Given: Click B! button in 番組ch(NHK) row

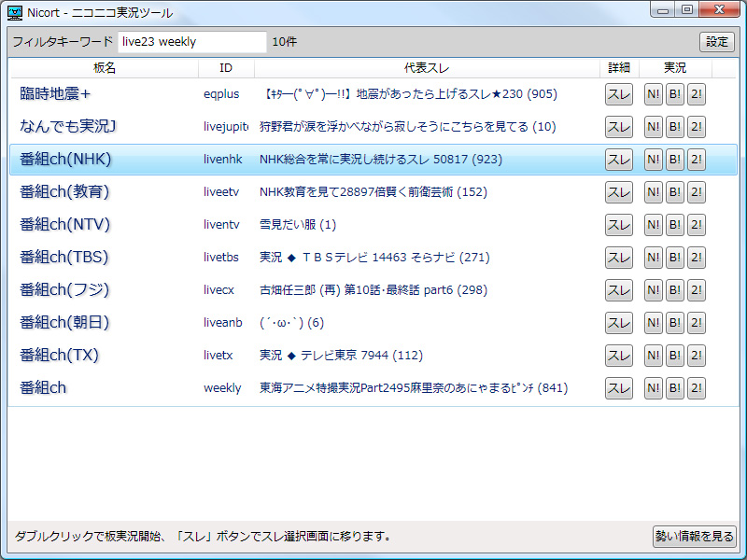Looking at the screenshot, I should pyautogui.click(x=675, y=160).
